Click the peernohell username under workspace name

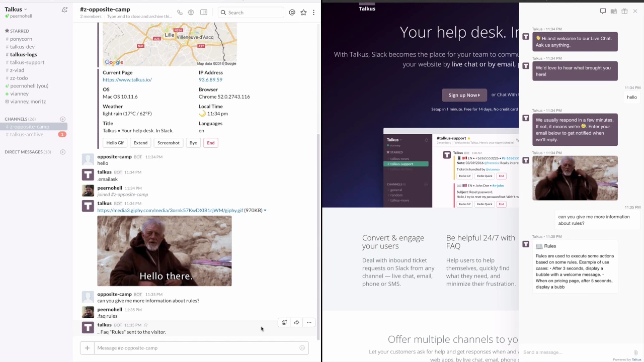[21, 16]
